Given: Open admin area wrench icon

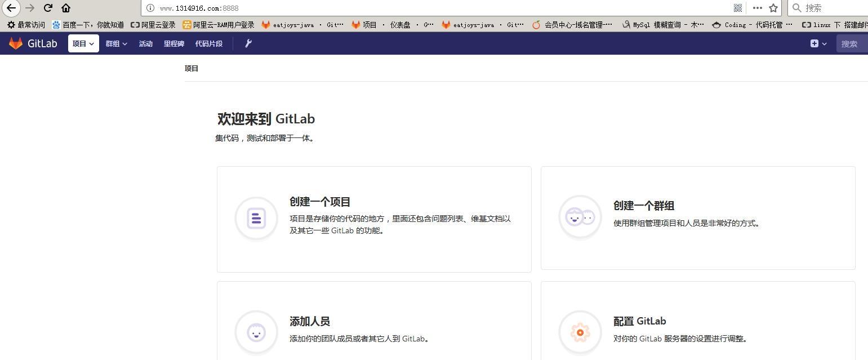Looking at the screenshot, I should (x=248, y=43).
